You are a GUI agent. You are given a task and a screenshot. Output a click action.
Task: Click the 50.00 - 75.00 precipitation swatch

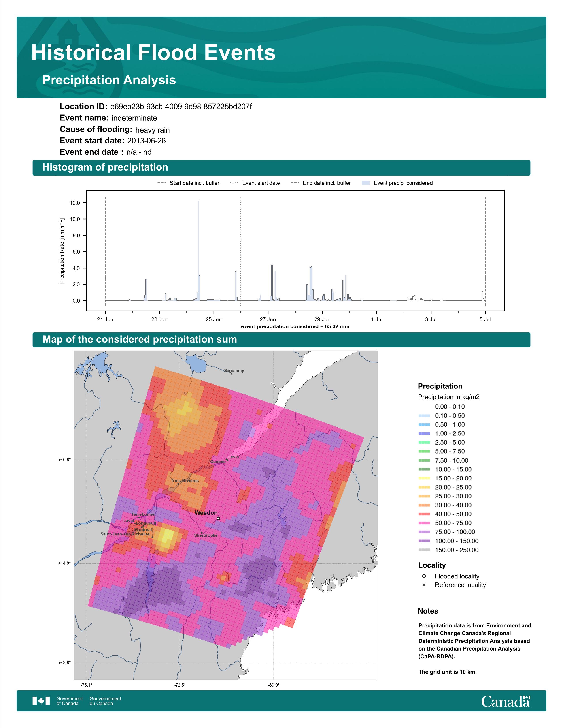(424, 523)
